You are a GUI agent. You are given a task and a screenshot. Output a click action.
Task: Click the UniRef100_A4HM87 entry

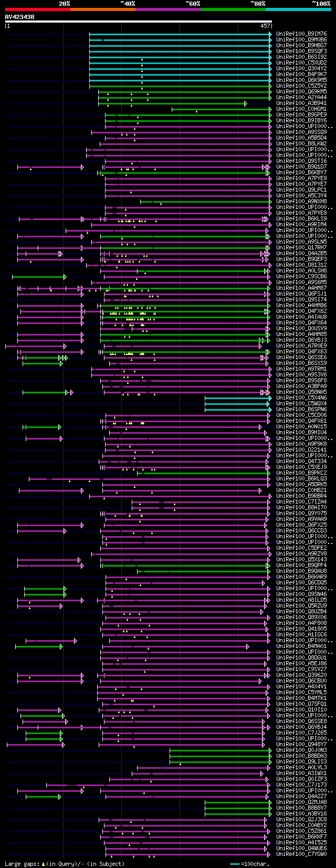[301, 288]
